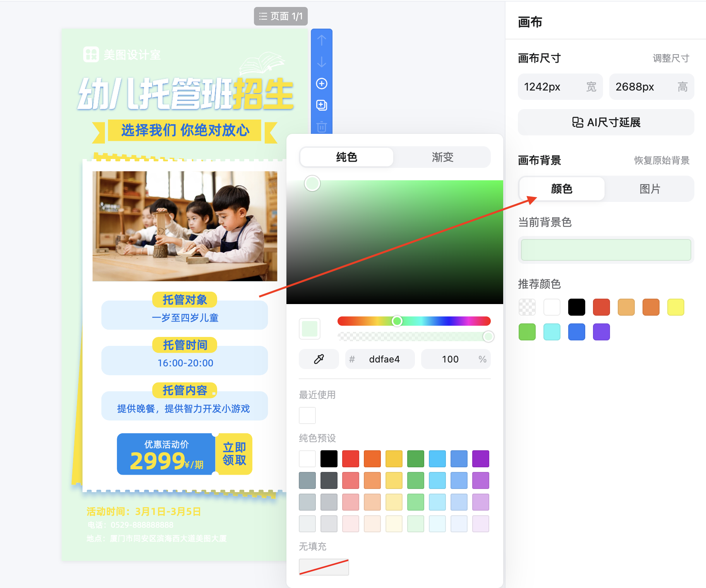Click the move page up arrow icon

click(x=321, y=40)
